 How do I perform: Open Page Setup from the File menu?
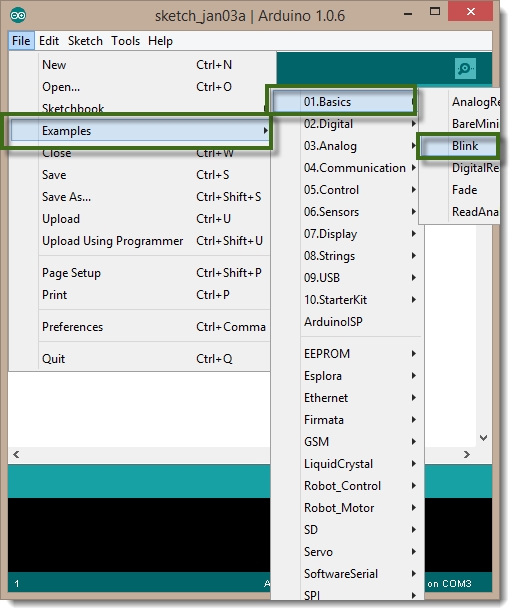[140, 273]
